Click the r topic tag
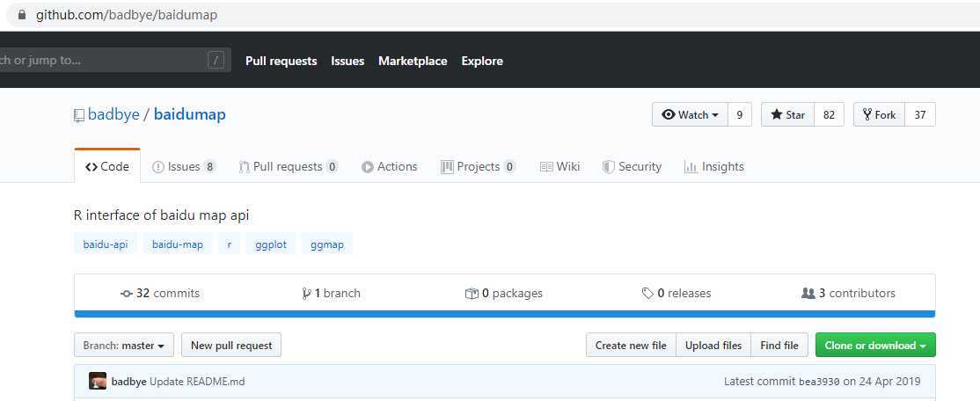This screenshot has width=980, height=401. pyautogui.click(x=230, y=244)
